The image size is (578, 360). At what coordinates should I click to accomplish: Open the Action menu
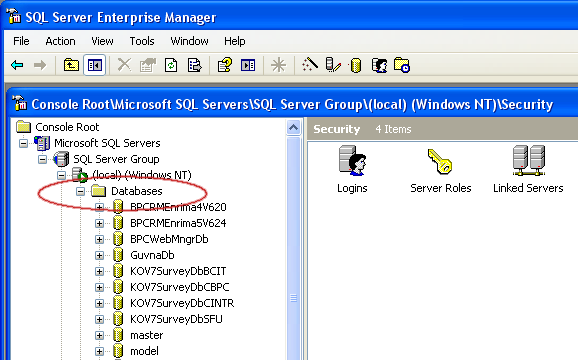click(x=60, y=41)
